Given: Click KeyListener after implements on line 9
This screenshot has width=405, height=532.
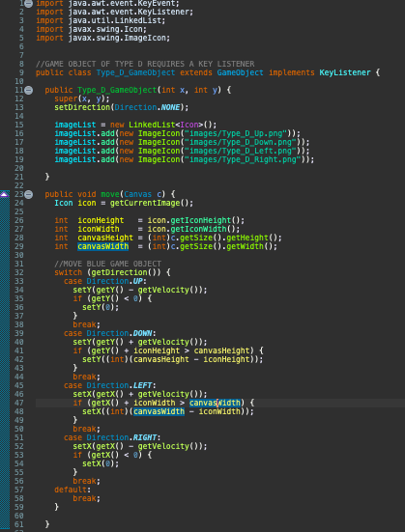Looking at the screenshot, I should coord(345,73).
